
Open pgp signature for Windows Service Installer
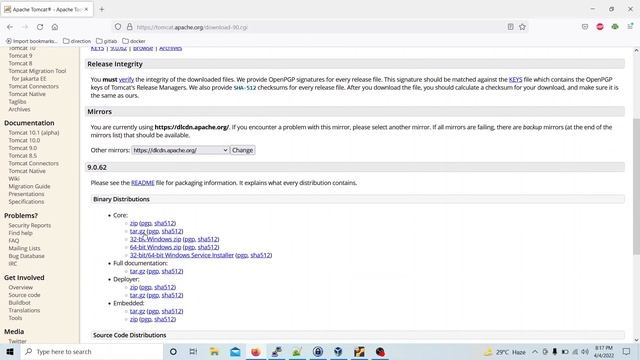click(x=242, y=255)
